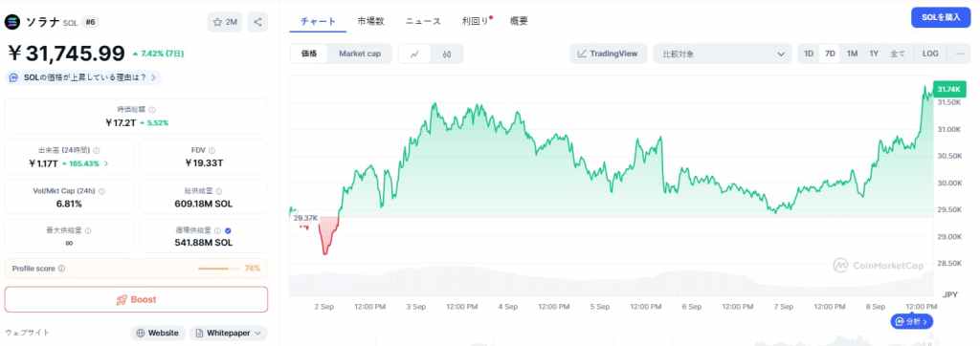Click the 分析 analysis button
The image size is (980, 346).
click(x=912, y=322)
